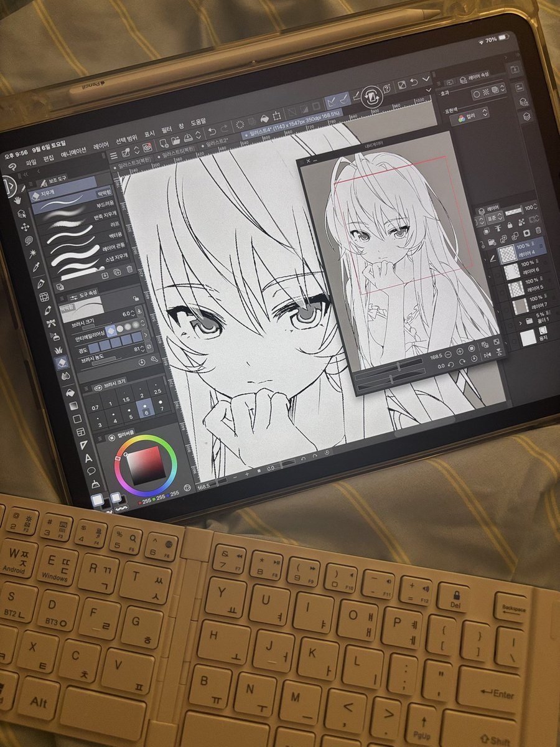
Task: Flip horizontal icon in Navigator
Action: coord(488,355)
